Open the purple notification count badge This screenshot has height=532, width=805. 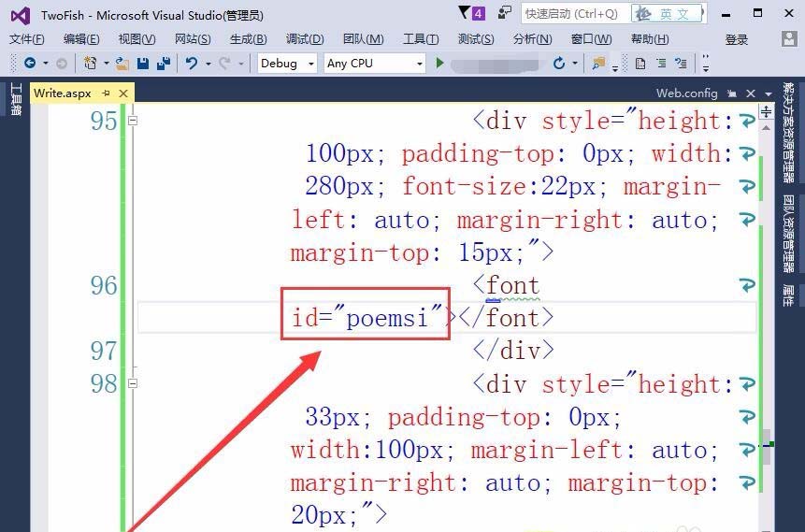pyautogui.click(x=478, y=13)
